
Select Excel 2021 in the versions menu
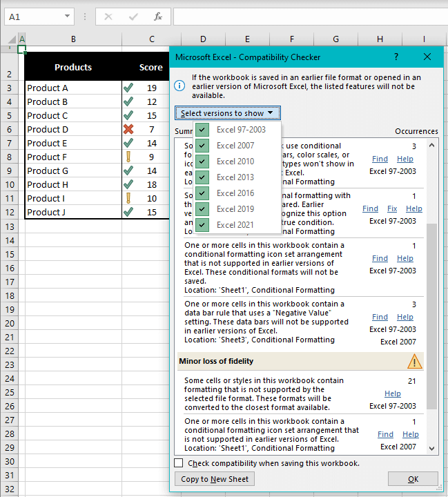pyautogui.click(x=235, y=225)
